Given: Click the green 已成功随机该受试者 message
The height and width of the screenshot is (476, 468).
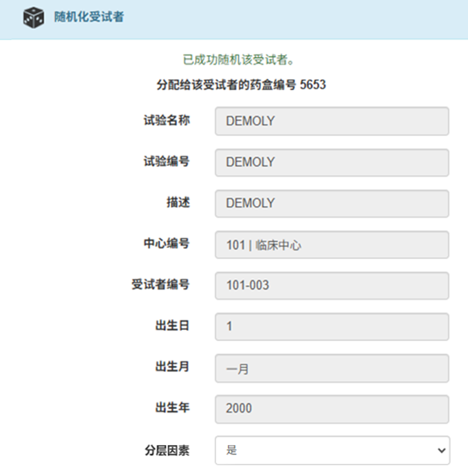Looking at the screenshot, I should tap(239, 59).
